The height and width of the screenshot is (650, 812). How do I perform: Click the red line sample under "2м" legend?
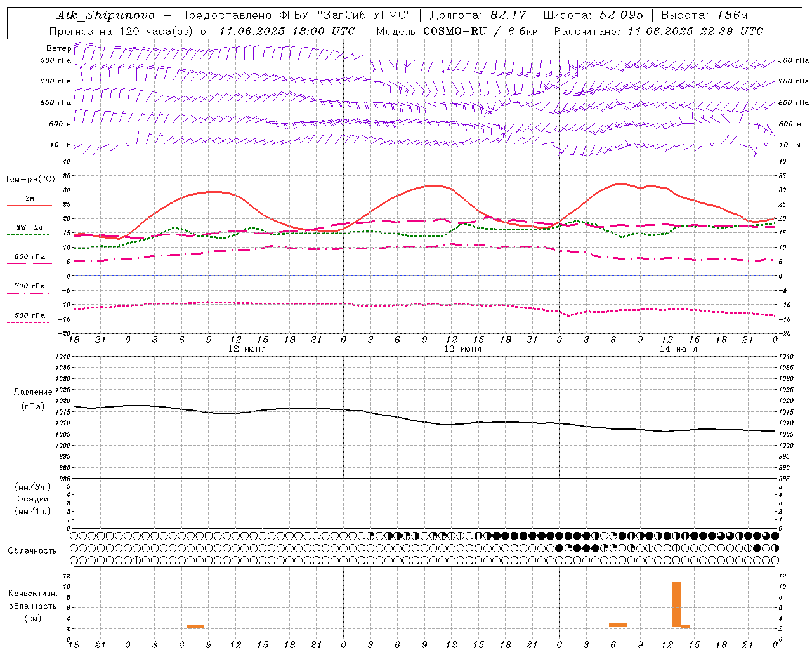tap(29, 205)
